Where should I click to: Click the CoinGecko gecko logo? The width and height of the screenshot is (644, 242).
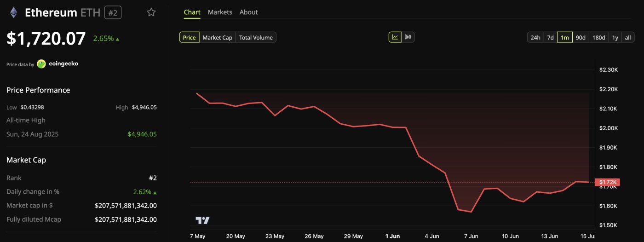click(41, 64)
